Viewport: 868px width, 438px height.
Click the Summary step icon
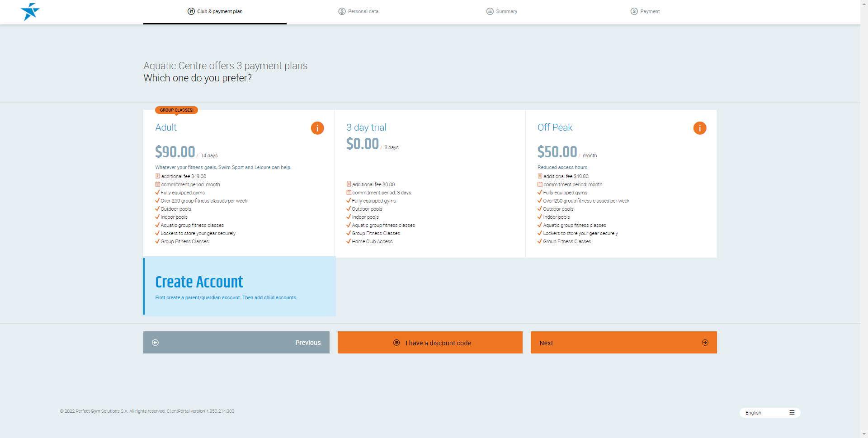click(490, 11)
